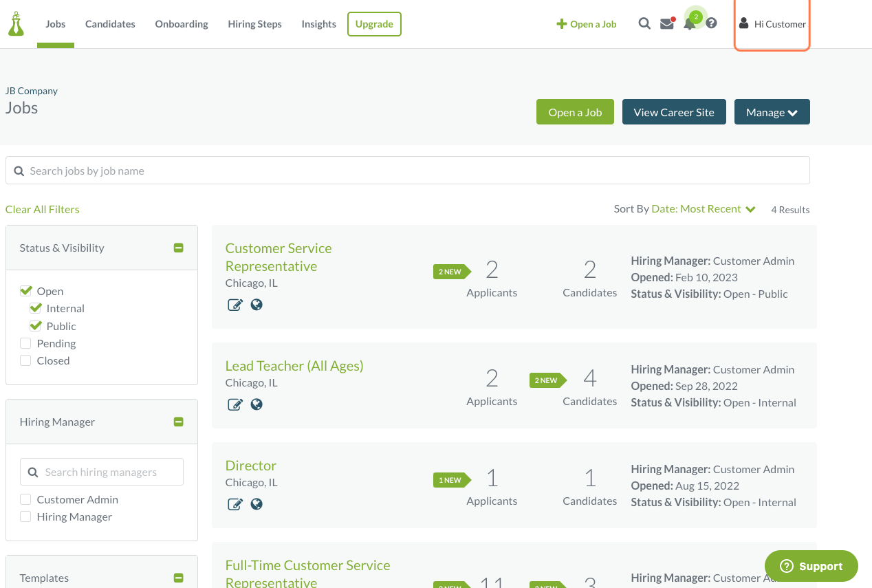This screenshot has height=588, width=872.
Task: Click the 4 Results count text
Action: [790, 210]
